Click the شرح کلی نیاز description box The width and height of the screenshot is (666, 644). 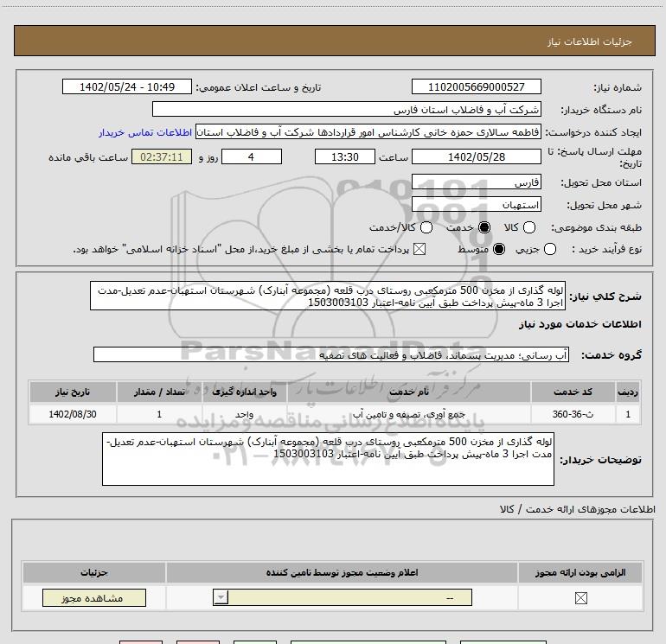(328, 296)
